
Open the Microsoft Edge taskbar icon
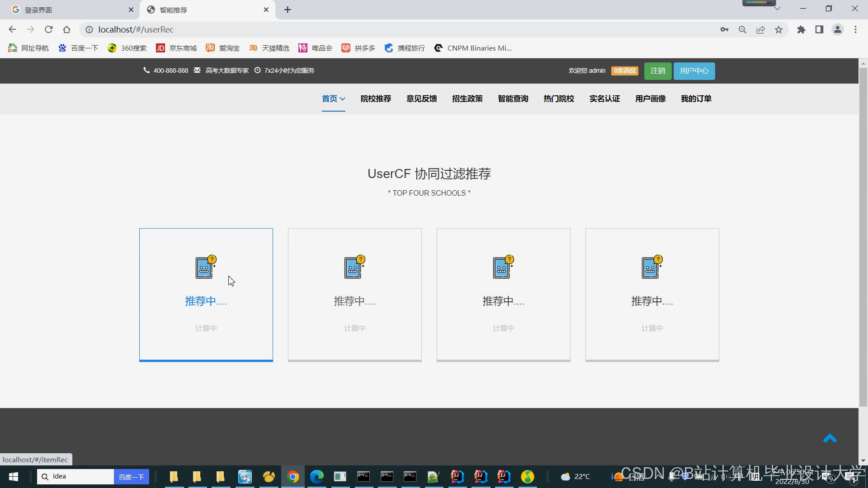[316, 477]
